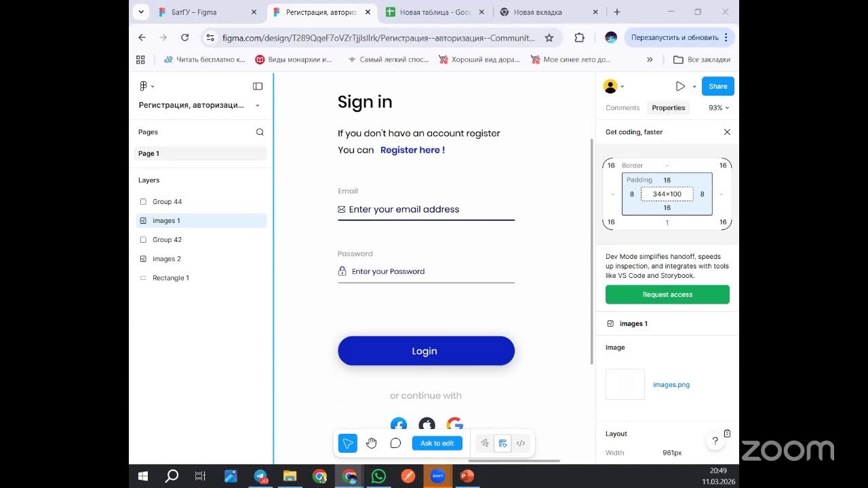Select the Group 44 layer
The width and height of the screenshot is (868, 488).
[x=200, y=202]
